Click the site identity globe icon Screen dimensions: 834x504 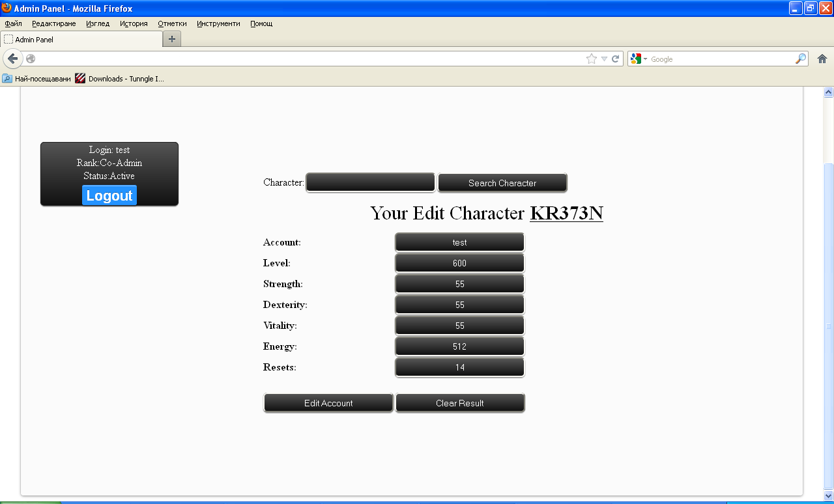coord(31,59)
